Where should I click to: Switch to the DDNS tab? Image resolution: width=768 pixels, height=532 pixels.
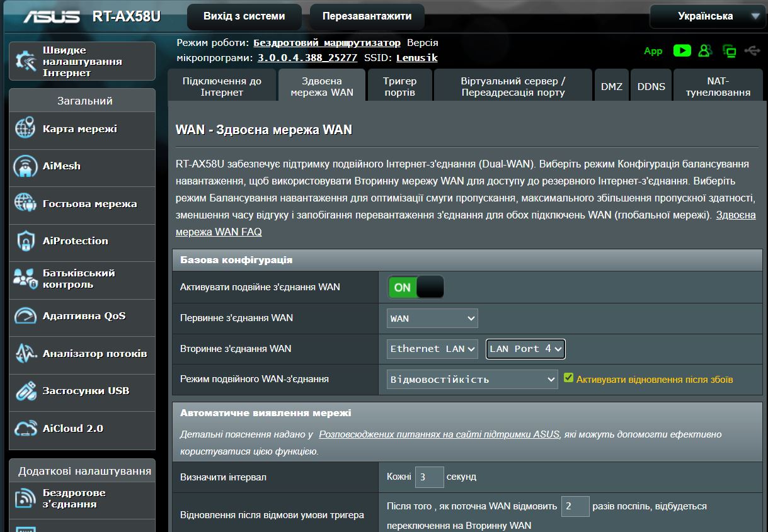coord(651,87)
